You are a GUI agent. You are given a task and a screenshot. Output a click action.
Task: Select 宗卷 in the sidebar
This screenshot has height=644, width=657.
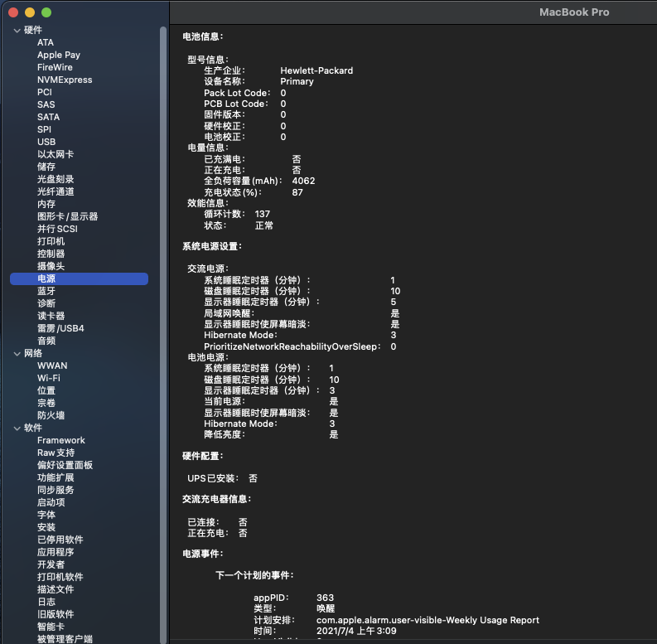click(x=46, y=404)
